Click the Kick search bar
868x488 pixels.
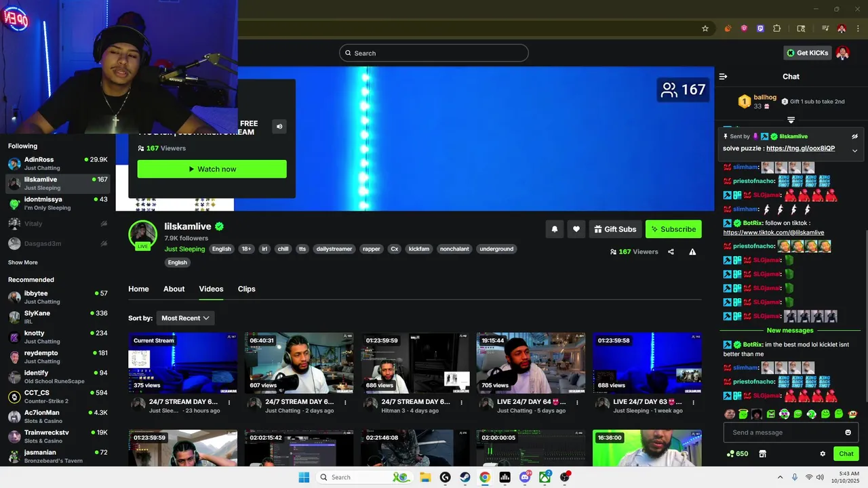coord(434,53)
